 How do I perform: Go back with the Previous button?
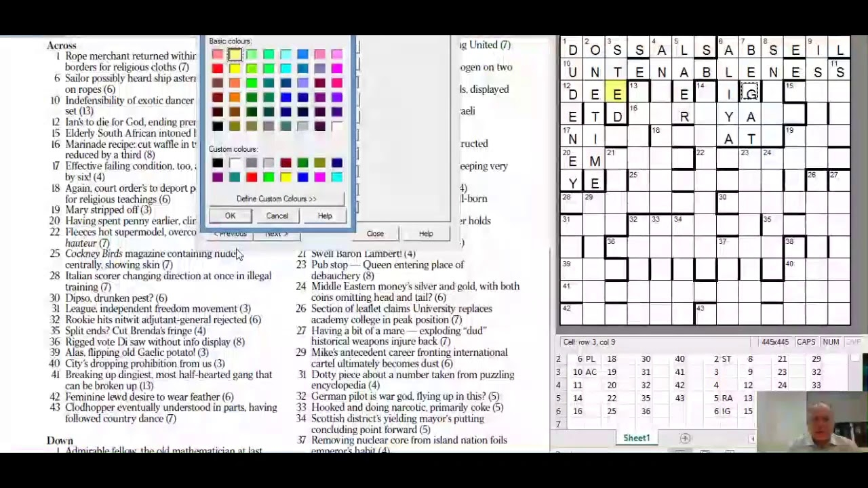point(231,233)
